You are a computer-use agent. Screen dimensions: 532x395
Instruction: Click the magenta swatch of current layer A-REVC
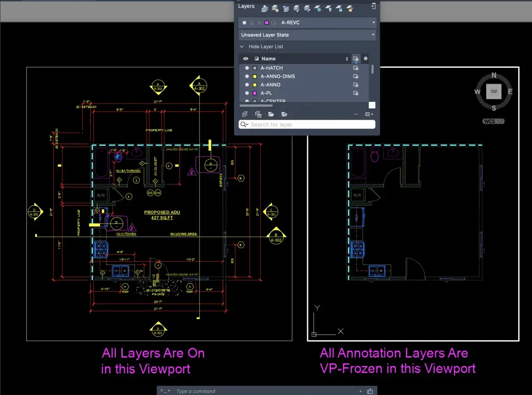pyautogui.click(x=267, y=22)
